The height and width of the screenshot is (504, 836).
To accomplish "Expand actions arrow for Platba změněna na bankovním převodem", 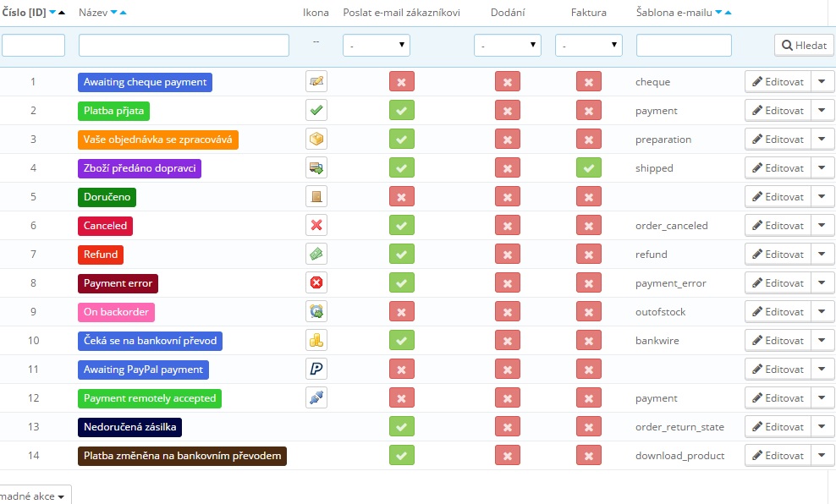I will pos(822,456).
